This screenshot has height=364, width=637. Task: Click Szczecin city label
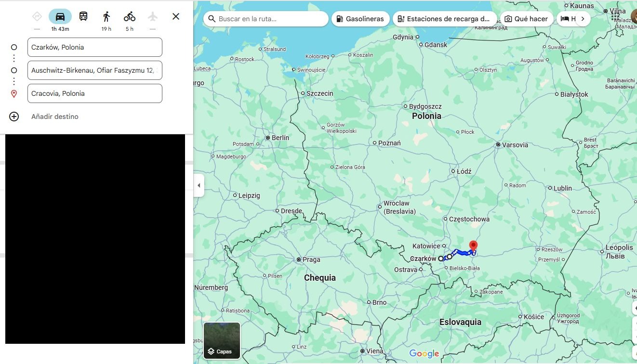click(320, 93)
